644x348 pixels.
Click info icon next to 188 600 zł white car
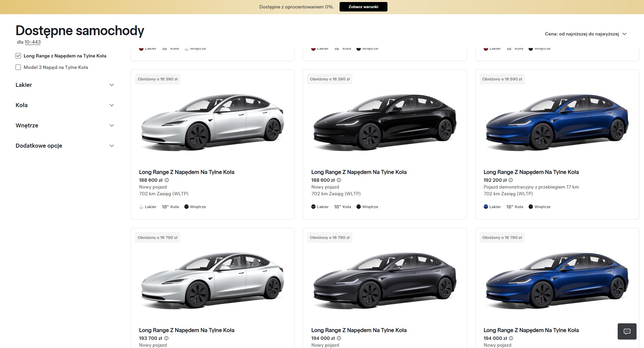point(167,180)
